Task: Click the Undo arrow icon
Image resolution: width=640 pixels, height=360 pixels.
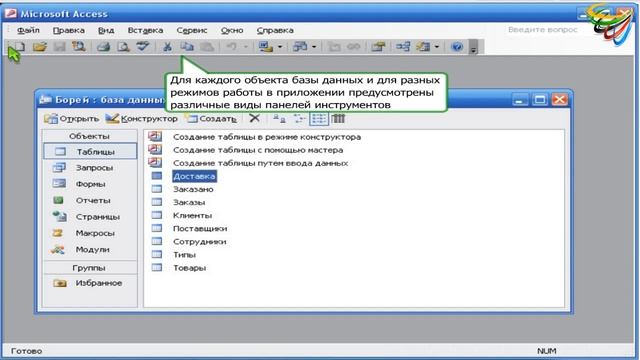Action: point(231,47)
